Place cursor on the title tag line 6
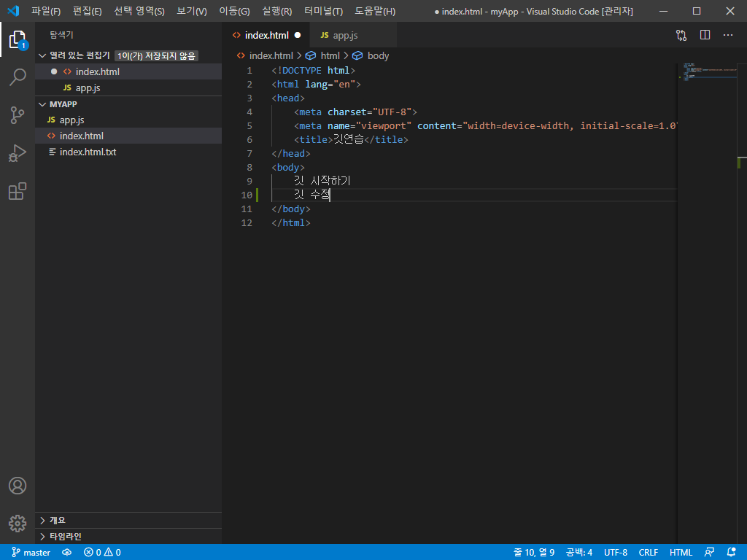The height and width of the screenshot is (560, 747). coord(351,139)
